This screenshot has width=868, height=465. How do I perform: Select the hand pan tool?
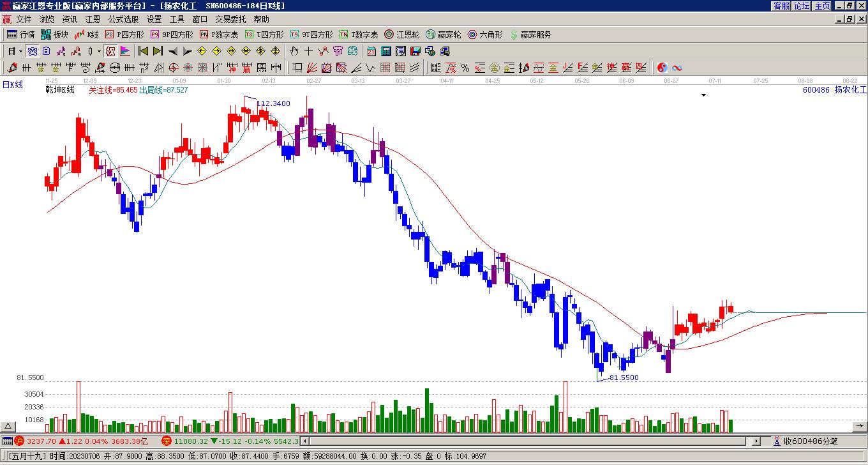[294, 51]
